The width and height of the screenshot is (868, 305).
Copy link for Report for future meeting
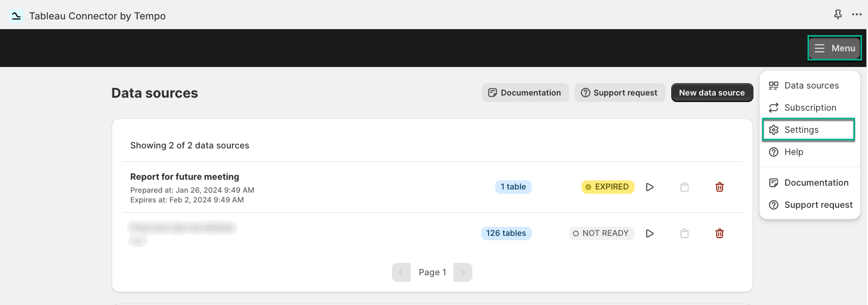[x=684, y=187]
